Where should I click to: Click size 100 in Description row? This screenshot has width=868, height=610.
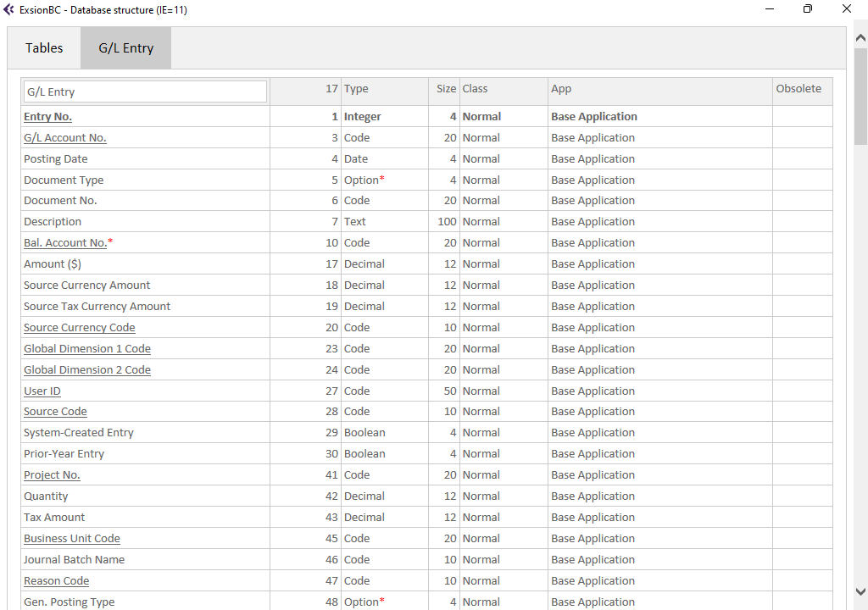[x=447, y=221]
